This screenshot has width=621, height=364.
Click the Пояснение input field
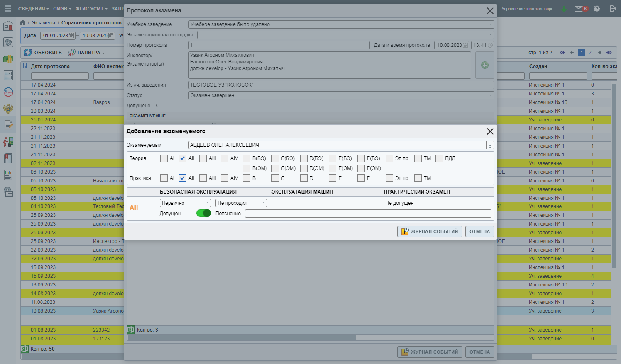tap(368, 214)
